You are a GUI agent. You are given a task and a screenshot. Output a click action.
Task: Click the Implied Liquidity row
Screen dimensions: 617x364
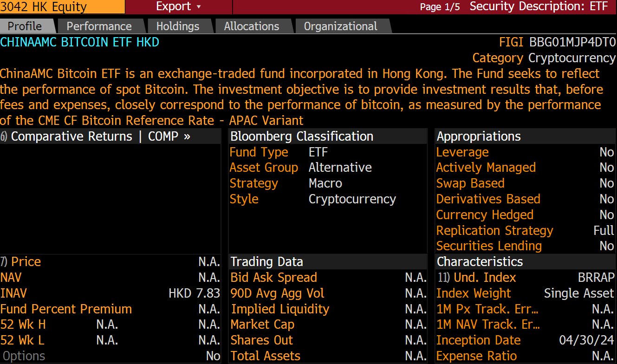tap(328, 309)
